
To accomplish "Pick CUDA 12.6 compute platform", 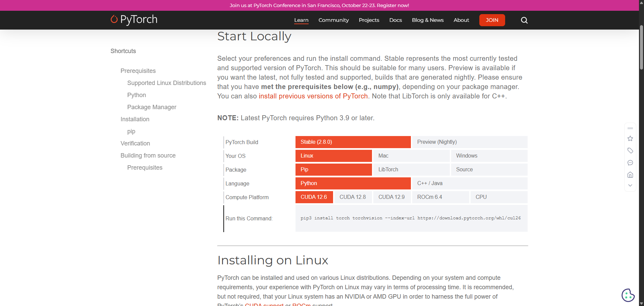I will tap(314, 197).
